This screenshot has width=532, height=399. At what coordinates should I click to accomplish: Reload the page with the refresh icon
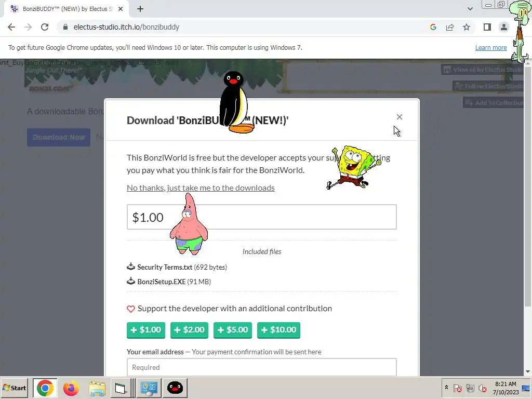click(x=45, y=27)
